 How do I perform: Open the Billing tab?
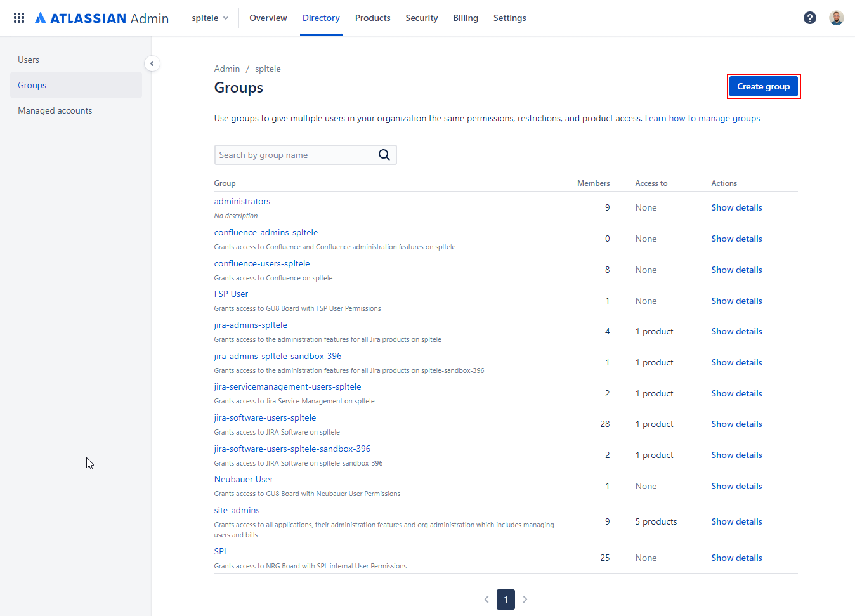[x=466, y=18]
